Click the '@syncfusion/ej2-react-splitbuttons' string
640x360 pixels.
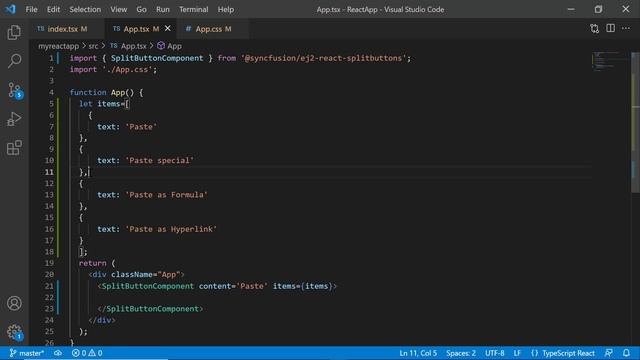(324, 58)
